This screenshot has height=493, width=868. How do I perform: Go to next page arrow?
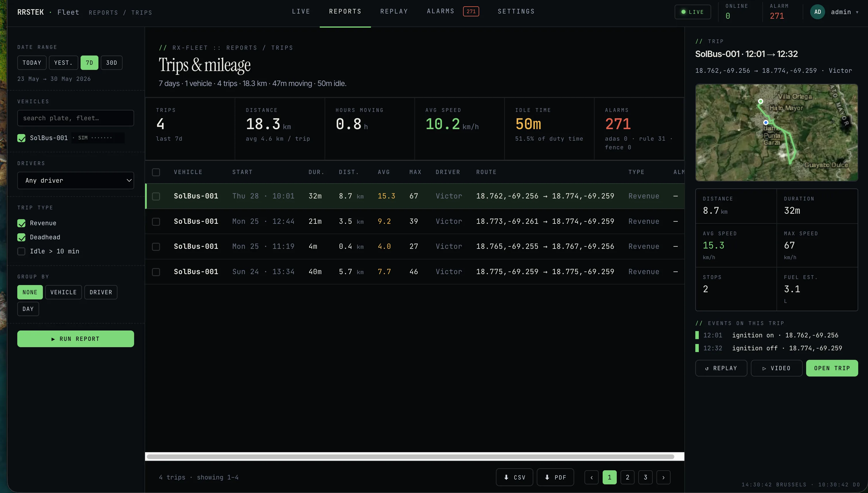tap(663, 477)
